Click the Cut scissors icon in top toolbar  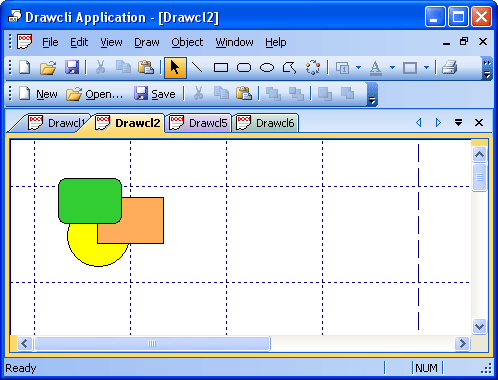pyautogui.click(x=100, y=68)
